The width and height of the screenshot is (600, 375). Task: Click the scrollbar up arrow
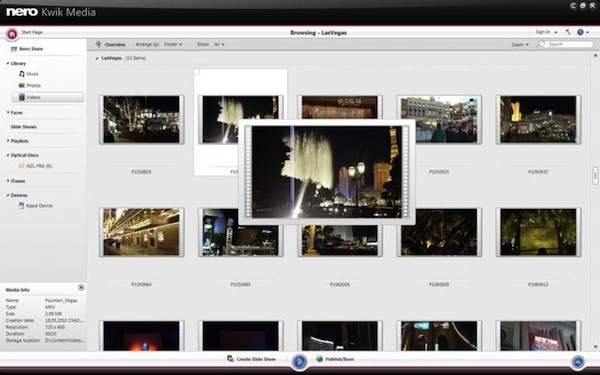[595, 55]
